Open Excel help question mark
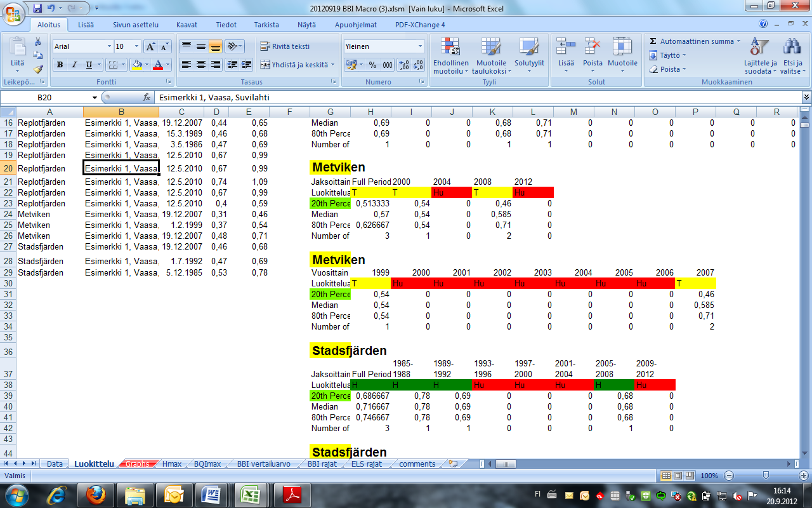Viewport: 812px width, 508px height. point(763,24)
